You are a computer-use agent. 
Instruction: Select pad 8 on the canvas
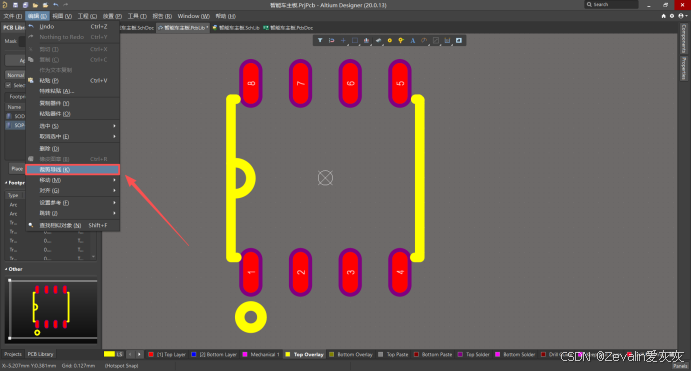pos(251,83)
